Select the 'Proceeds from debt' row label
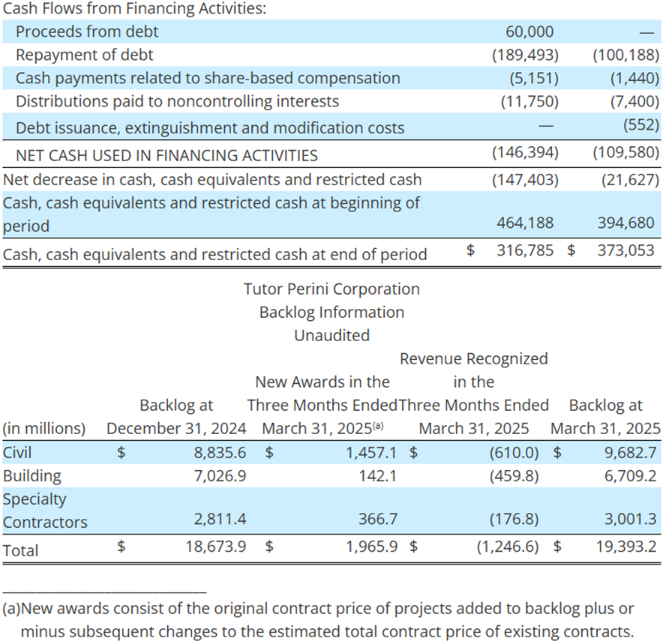 point(87,31)
